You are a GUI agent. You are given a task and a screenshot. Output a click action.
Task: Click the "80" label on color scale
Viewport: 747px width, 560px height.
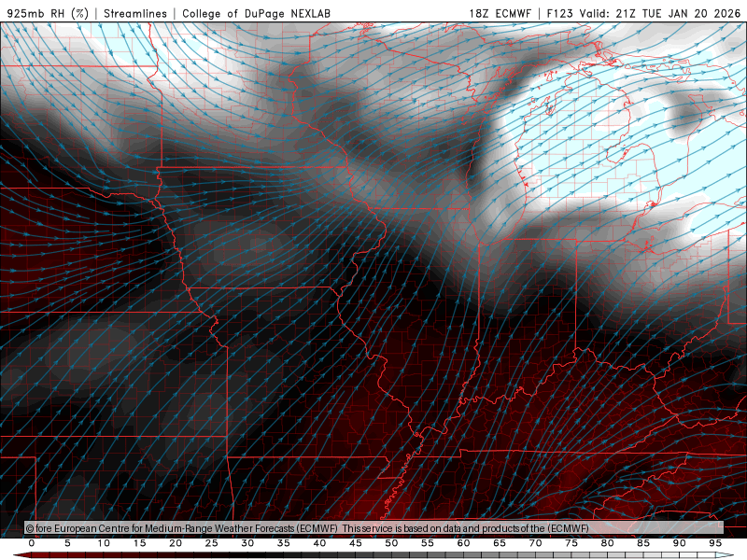(x=607, y=543)
